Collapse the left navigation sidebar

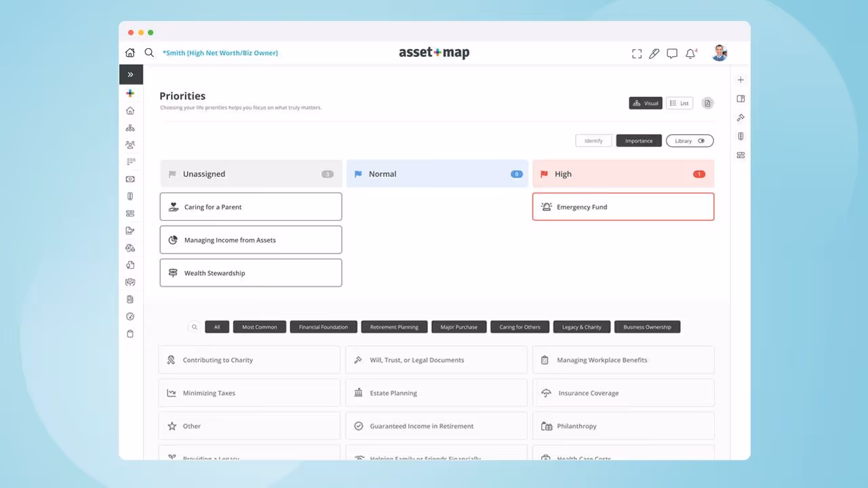(x=130, y=75)
